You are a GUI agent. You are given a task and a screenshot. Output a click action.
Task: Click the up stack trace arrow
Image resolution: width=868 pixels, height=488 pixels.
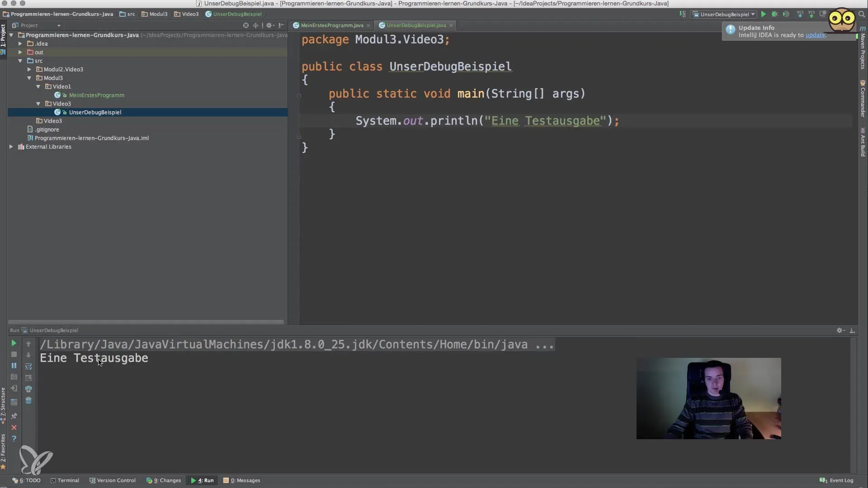28,344
